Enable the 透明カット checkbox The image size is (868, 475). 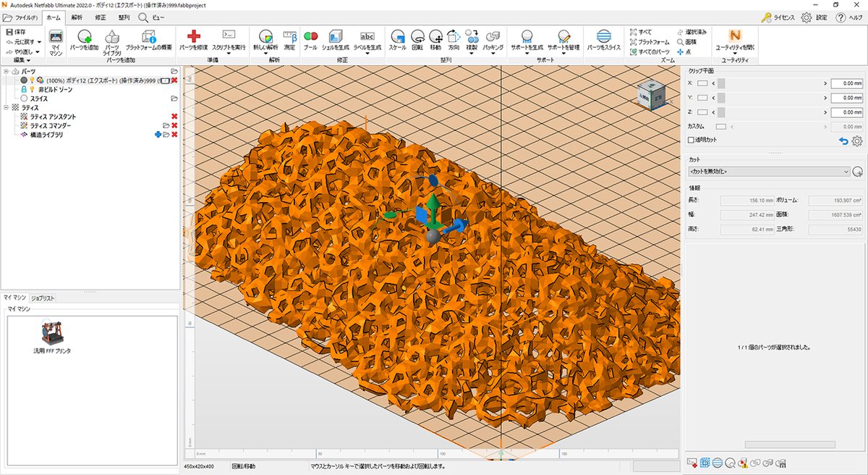(x=692, y=140)
